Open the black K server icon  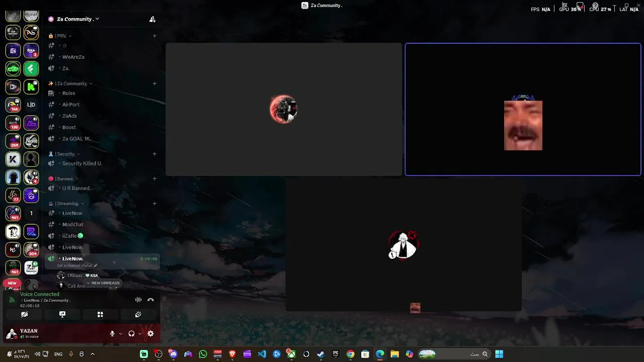point(13,159)
